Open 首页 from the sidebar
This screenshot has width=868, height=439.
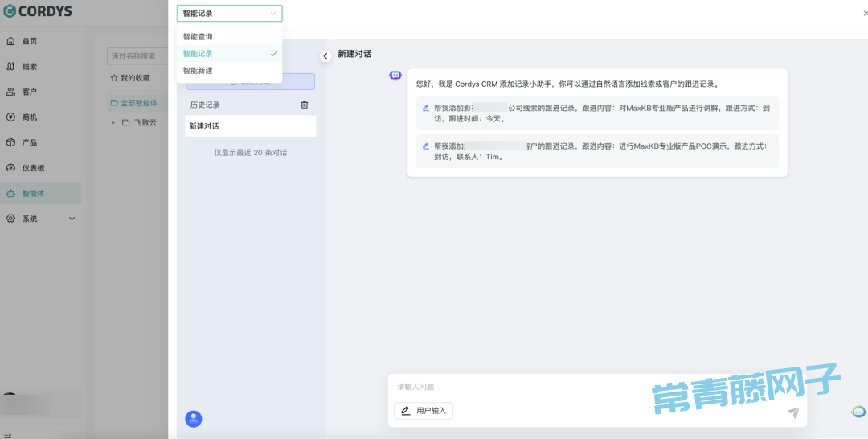[x=29, y=41]
